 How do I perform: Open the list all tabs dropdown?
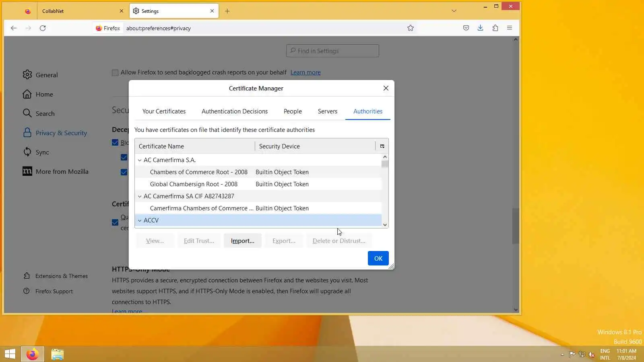454,11
